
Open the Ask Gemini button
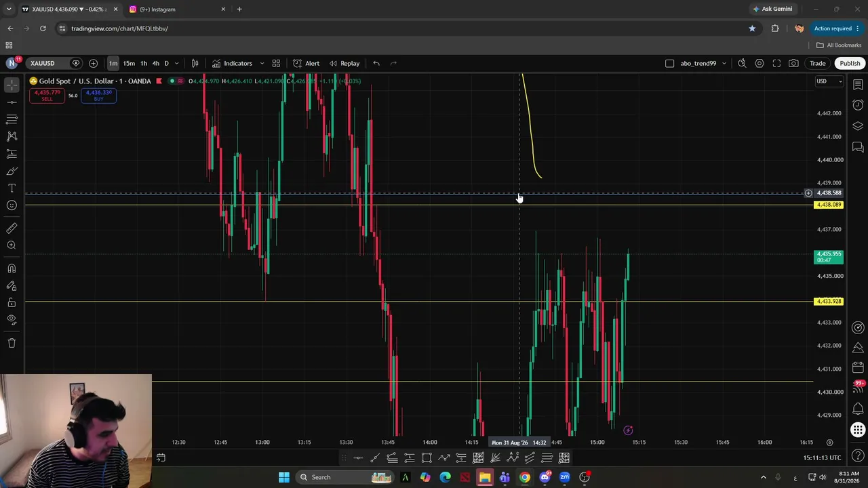772,9
